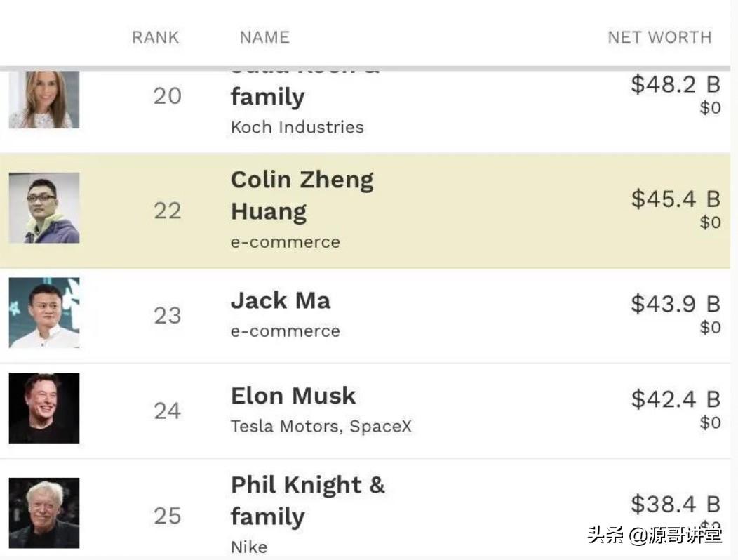Select the Elon Musk name entry
This screenshot has width=738, height=560.
293,396
